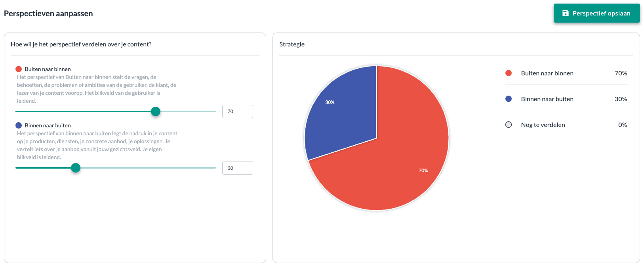
Task: Click the Binnen naar buiten legend label
Action: pyautogui.click(x=547, y=99)
